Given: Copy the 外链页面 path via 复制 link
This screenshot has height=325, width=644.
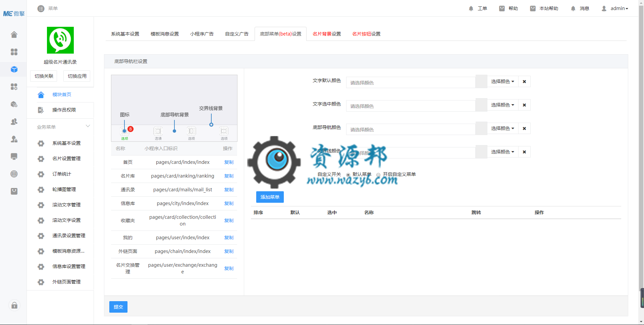Looking at the screenshot, I should 229,251.
